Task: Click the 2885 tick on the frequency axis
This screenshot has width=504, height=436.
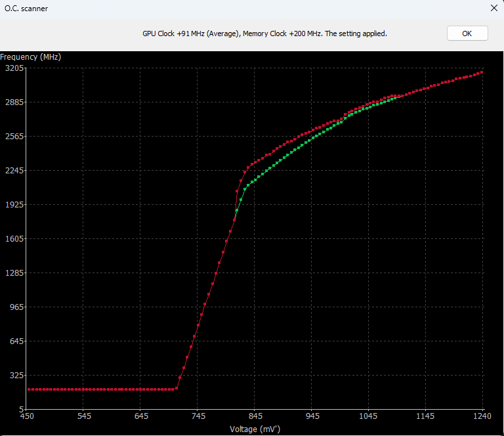Action: point(14,102)
